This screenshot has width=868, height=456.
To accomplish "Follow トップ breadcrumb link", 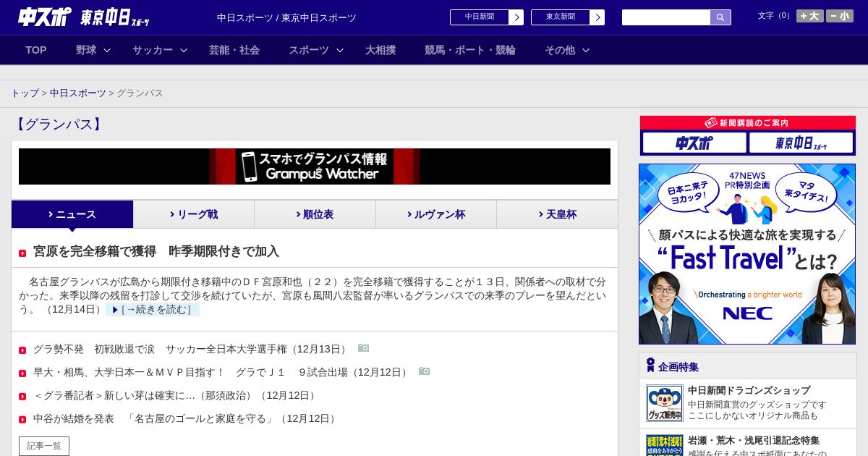I will click(25, 93).
